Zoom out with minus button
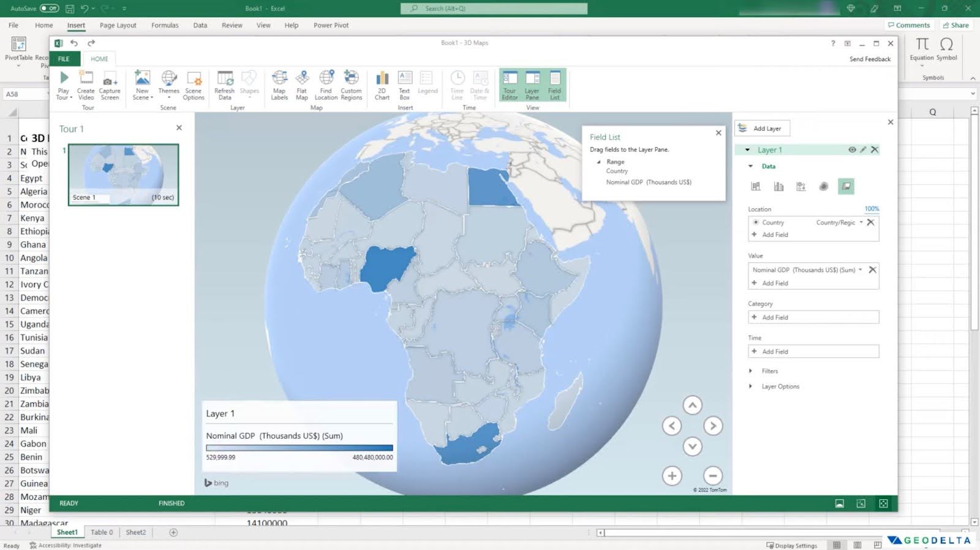Viewport: 980px width, 550px height. point(712,476)
